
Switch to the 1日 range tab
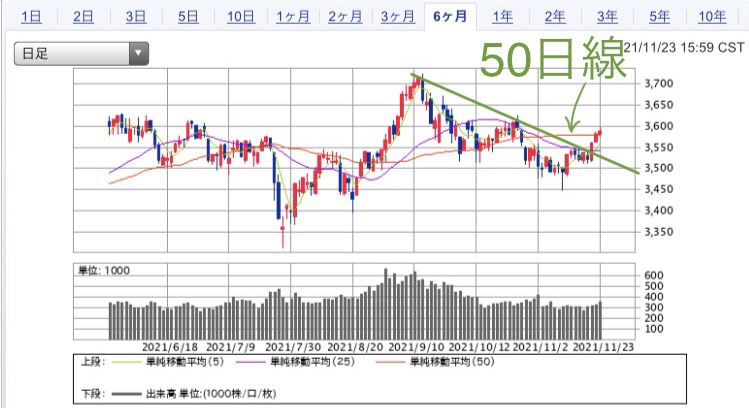tap(31, 17)
